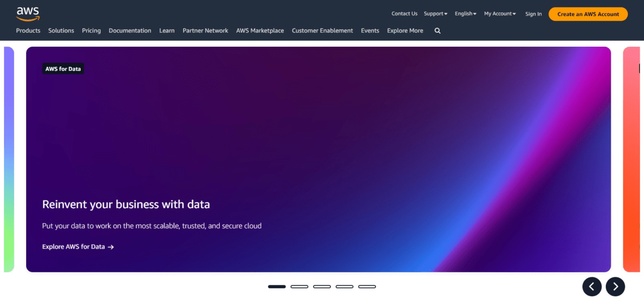Click the Sign In link
This screenshot has width=644, height=308.
pos(533,14)
